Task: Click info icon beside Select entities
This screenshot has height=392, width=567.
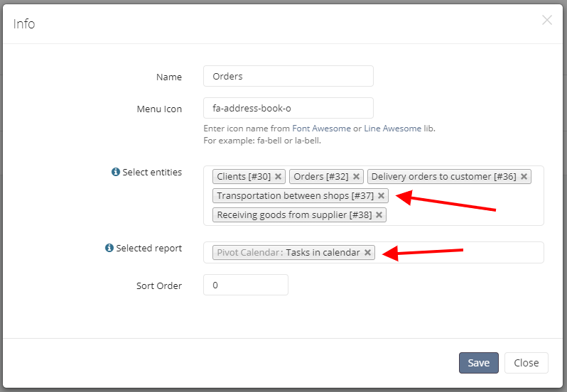Action: coord(116,172)
